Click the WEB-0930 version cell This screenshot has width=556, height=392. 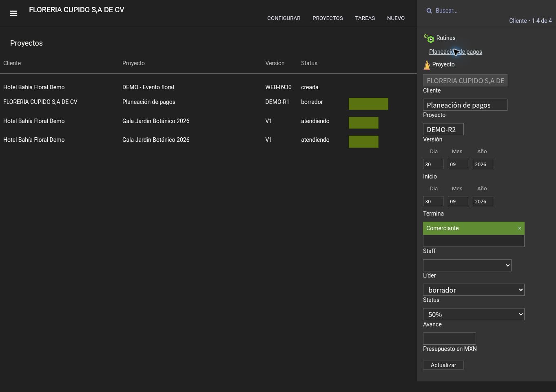(x=278, y=87)
